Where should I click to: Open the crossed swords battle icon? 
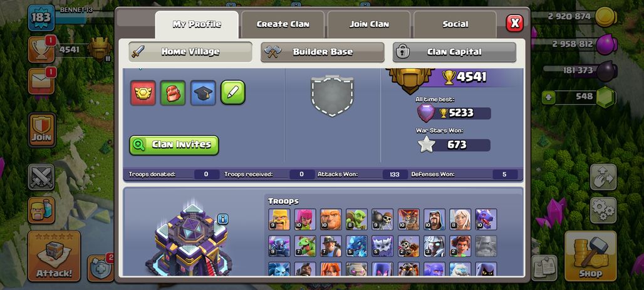(41, 177)
